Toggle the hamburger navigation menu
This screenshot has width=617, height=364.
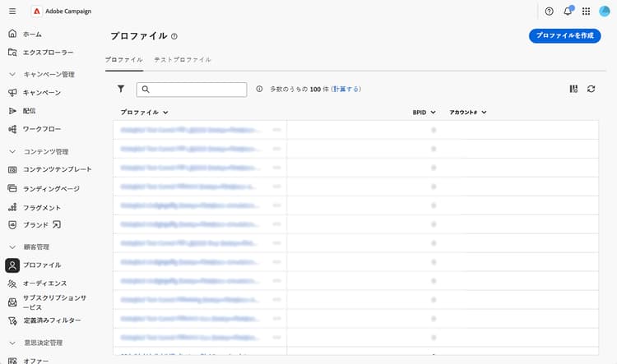pos(12,12)
